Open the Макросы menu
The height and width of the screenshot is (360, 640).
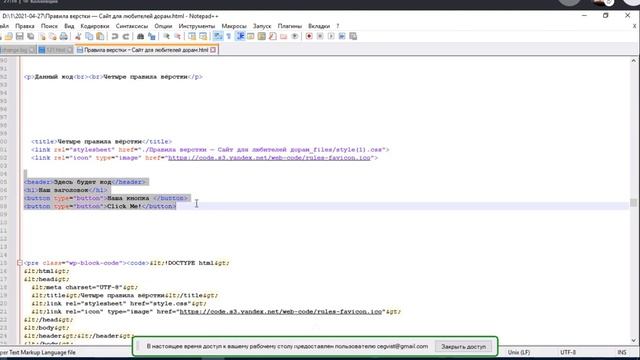tap(234, 26)
